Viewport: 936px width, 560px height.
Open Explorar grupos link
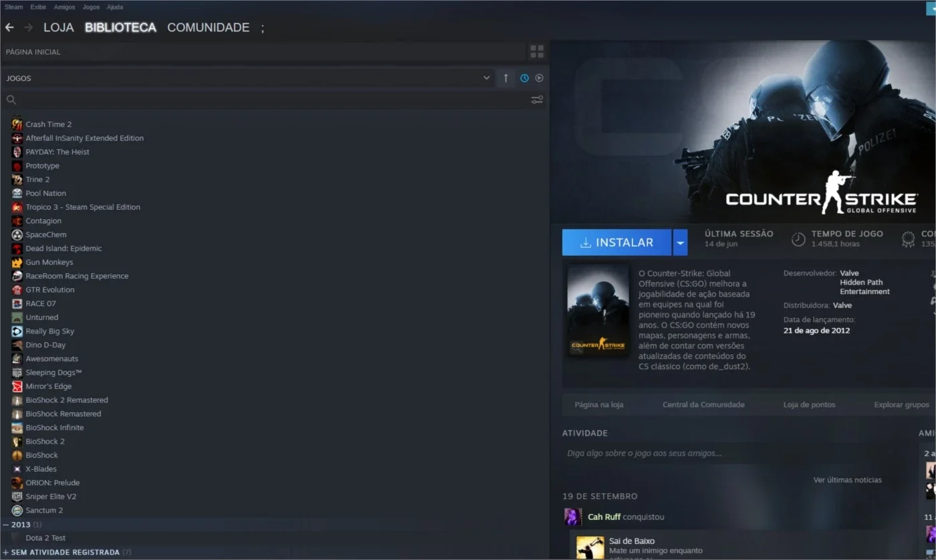902,405
